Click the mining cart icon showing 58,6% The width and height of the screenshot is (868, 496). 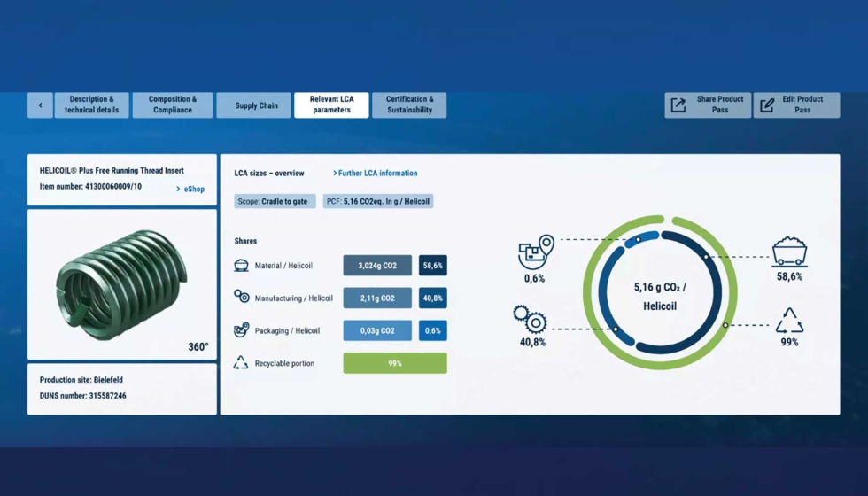[x=789, y=252]
